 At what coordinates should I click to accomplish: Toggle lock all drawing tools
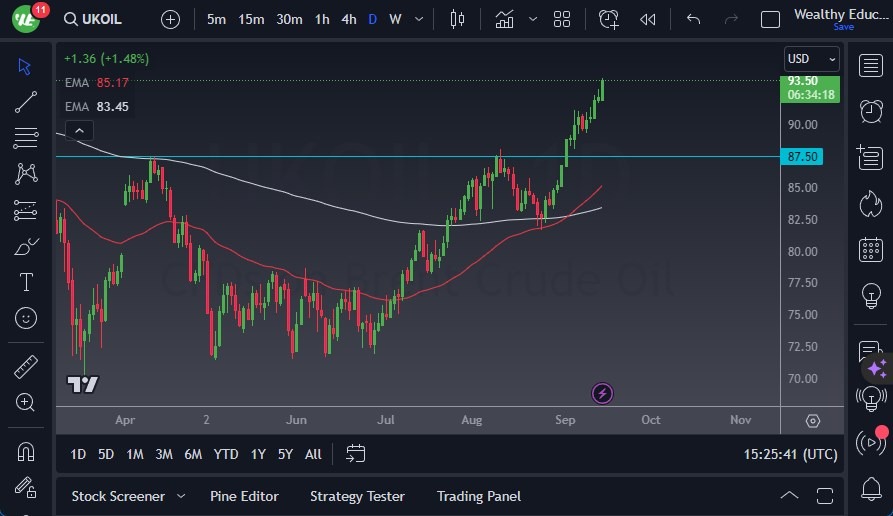(26, 488)
